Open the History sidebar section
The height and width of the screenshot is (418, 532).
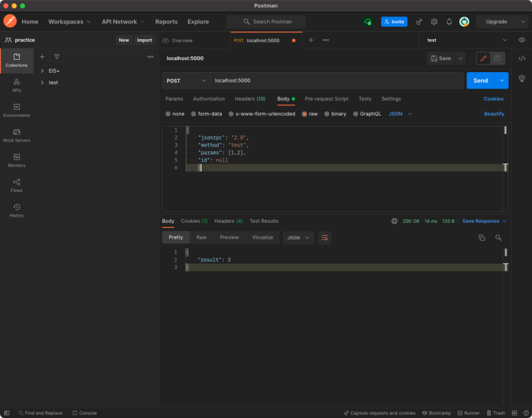click(17, 210)
